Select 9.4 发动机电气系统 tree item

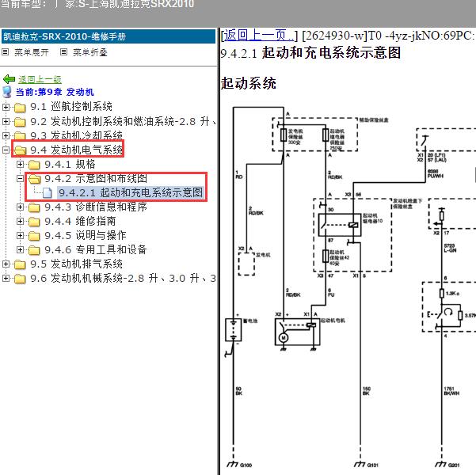click(77, 150)
